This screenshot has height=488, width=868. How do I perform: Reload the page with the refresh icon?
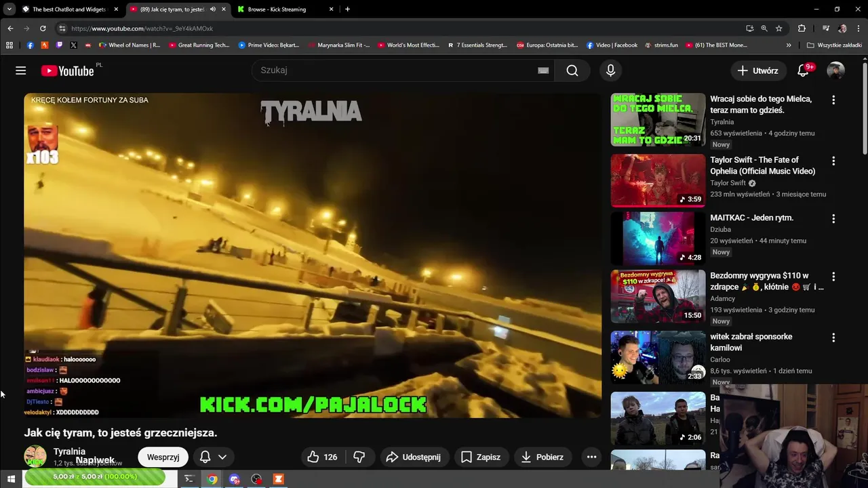(x=43, y=28)
